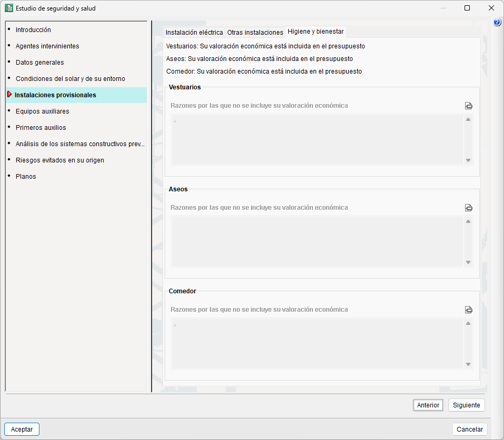The width and height of the screenshot is (504, 440).
Task: Close the Estudio de seguridad y salud window
Action: [491, 8]
